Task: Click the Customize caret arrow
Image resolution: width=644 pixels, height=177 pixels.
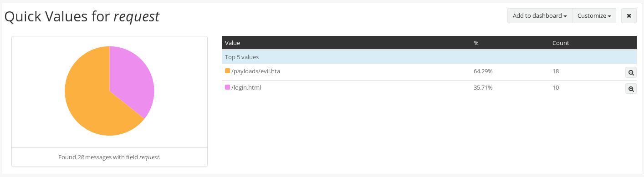Action: (x=609, y=16)
